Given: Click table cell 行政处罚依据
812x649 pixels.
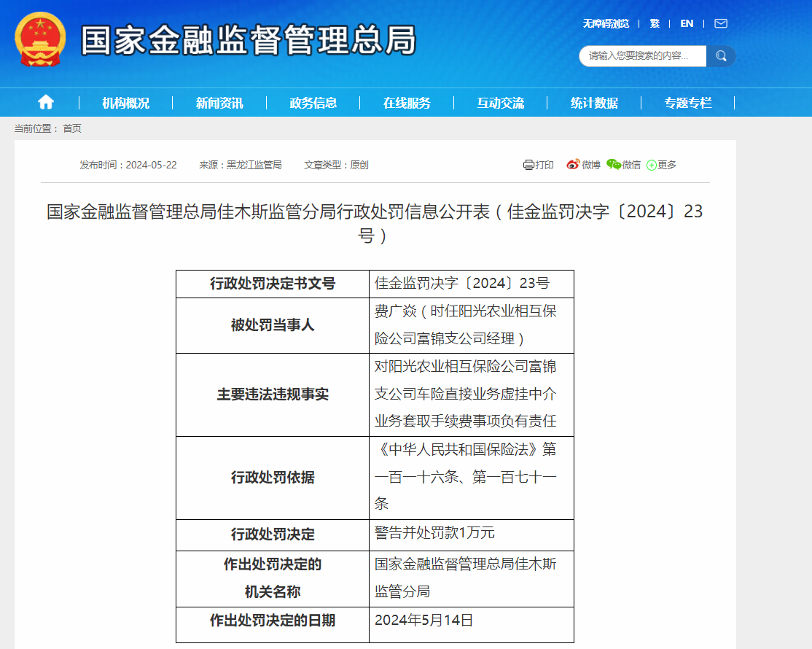Looking at the screenshot, I should 273,478.
